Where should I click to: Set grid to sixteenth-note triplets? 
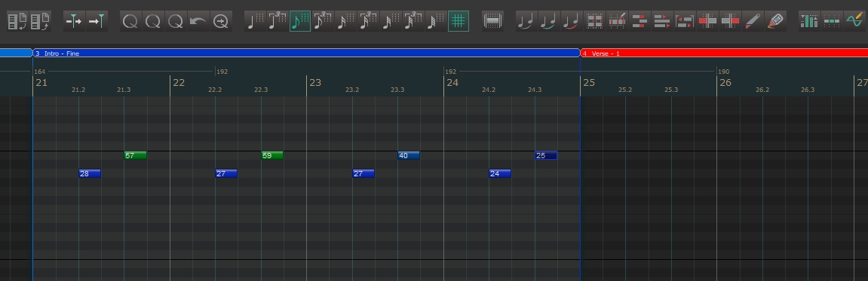368,22
